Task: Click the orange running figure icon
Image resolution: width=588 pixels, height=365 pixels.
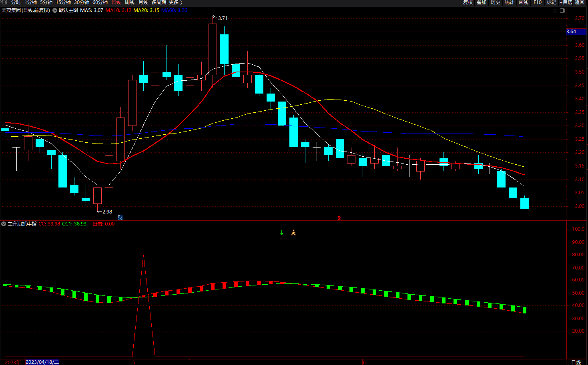Action: click(293, 233)
